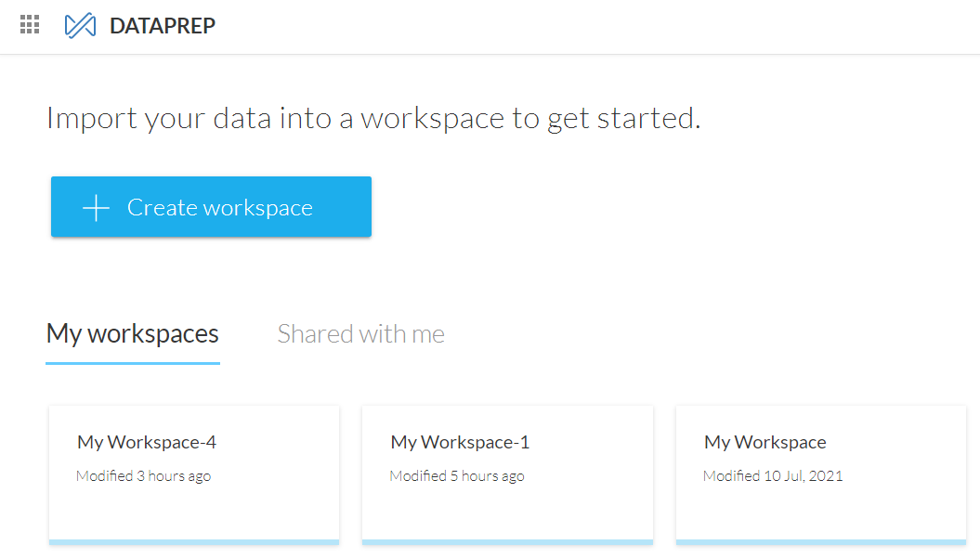The width and height of the screenshot is (980, 558).
Task: Click the plus icon on Create workspace
Action: click(x=96, y=208)
